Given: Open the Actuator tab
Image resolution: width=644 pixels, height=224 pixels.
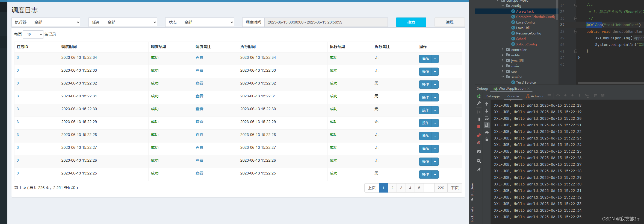Looking at the screenshot, I should point(534,96).
